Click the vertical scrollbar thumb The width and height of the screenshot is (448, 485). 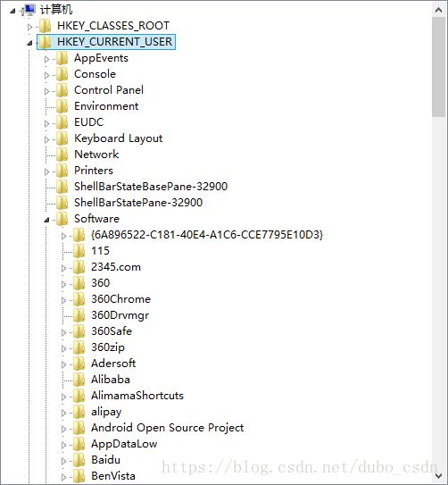(438, 67)
